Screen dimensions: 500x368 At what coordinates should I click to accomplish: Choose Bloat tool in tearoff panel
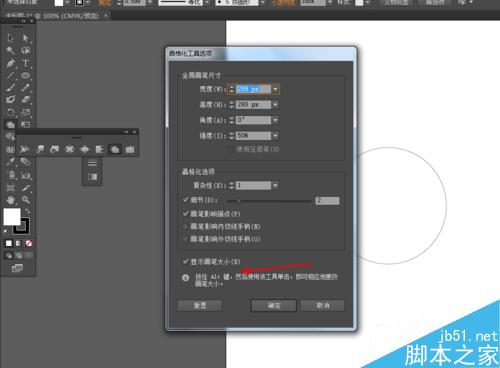84,149
